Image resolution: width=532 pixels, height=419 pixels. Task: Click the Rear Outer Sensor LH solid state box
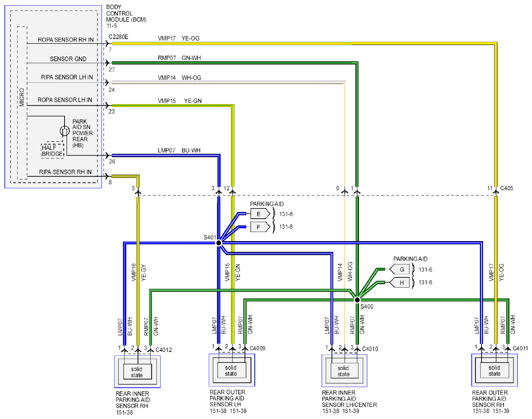231,370
